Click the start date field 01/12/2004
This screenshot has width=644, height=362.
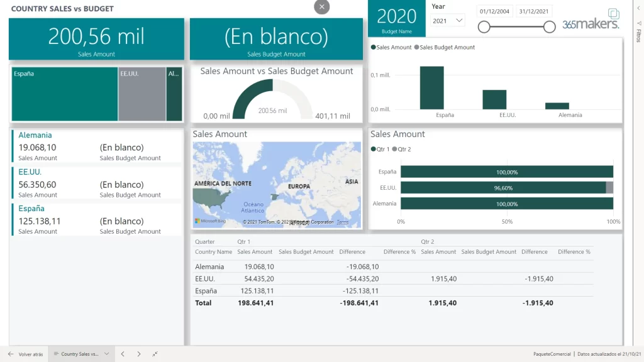coord(496,11)
